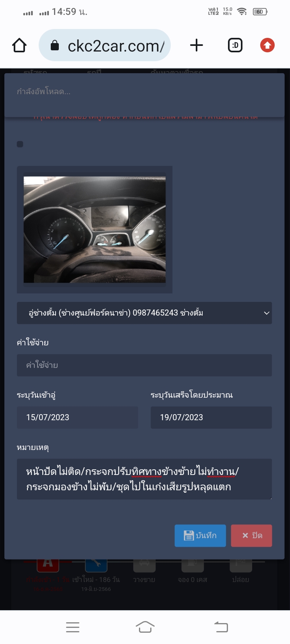Tap Android back navigation icon
290x644 pixels.
[x=221, y=627]
